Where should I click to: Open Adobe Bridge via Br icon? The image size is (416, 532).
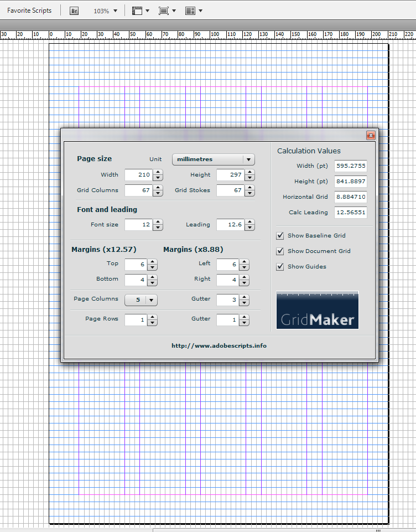tap(74, 11)
